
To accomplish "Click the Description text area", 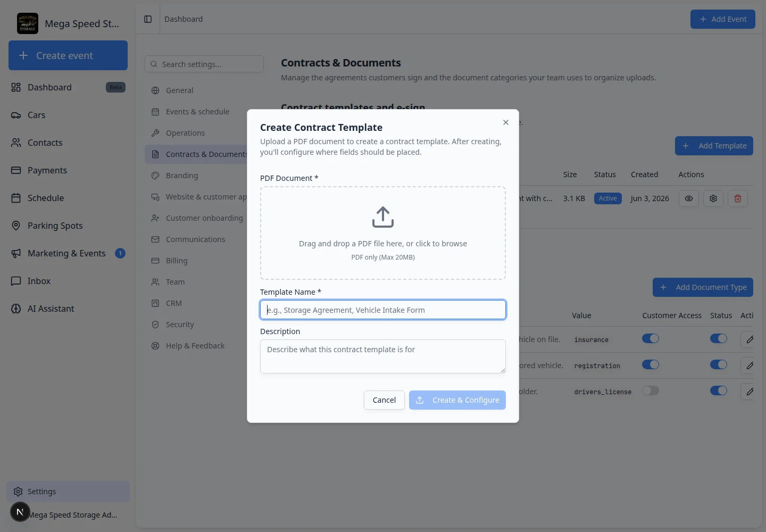I will [383, 356].
